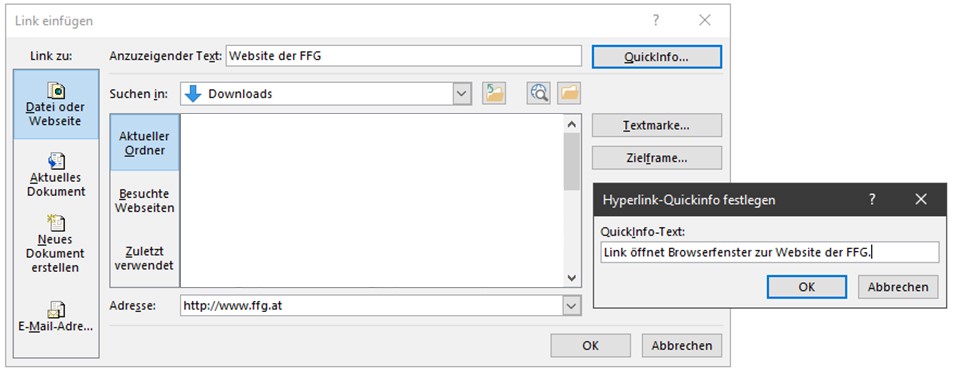The height and width of the screenshot is (377, 957).
Task: Switch to Zuletzt verwendet tab
Action: (x=145, y=258)
